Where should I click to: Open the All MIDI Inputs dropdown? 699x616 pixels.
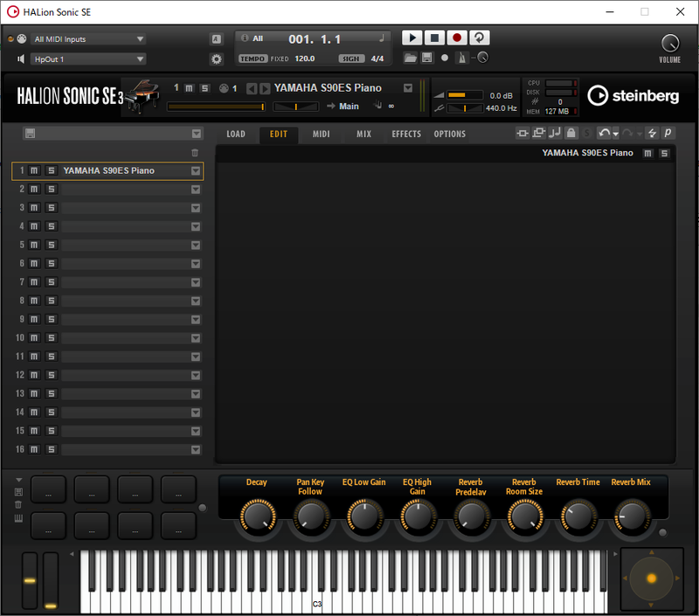pyautogui.click(x=88, y=39)
